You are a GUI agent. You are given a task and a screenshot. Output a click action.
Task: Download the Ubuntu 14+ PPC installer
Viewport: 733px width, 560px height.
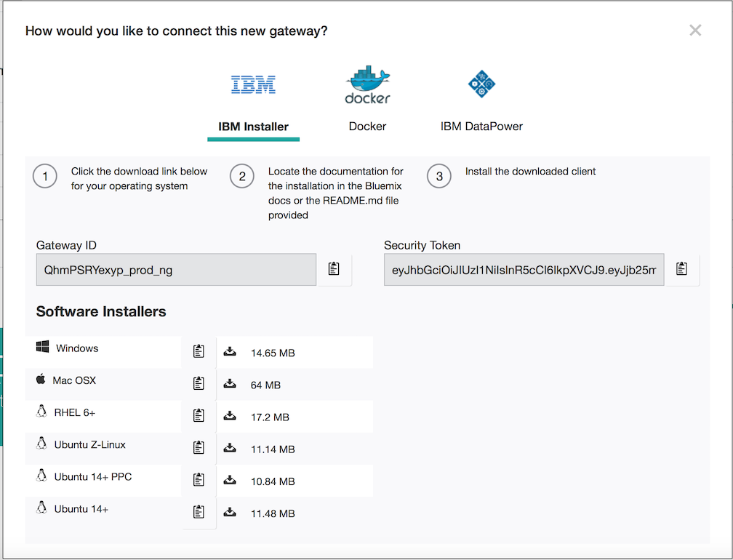[230, 480]
